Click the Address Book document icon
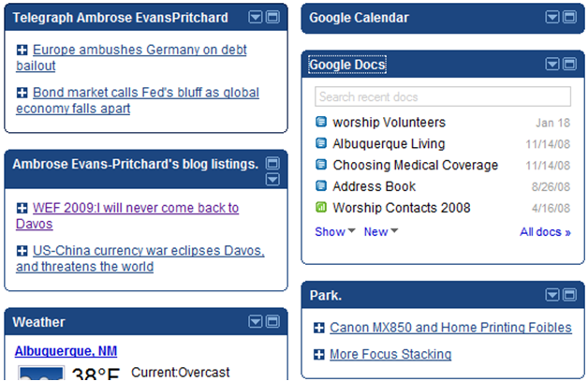This screenshot has width=588, height=382. coord(321,185)
